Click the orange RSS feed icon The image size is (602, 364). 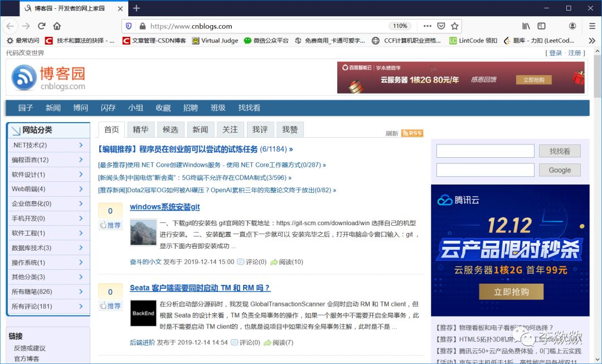tap(412, 133)
